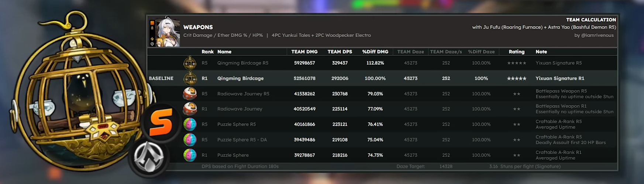Click the 'Puzzle Sphere R5 - DA' name
Image resolution: width=644 pixels, height=184 pixels.
242,140
